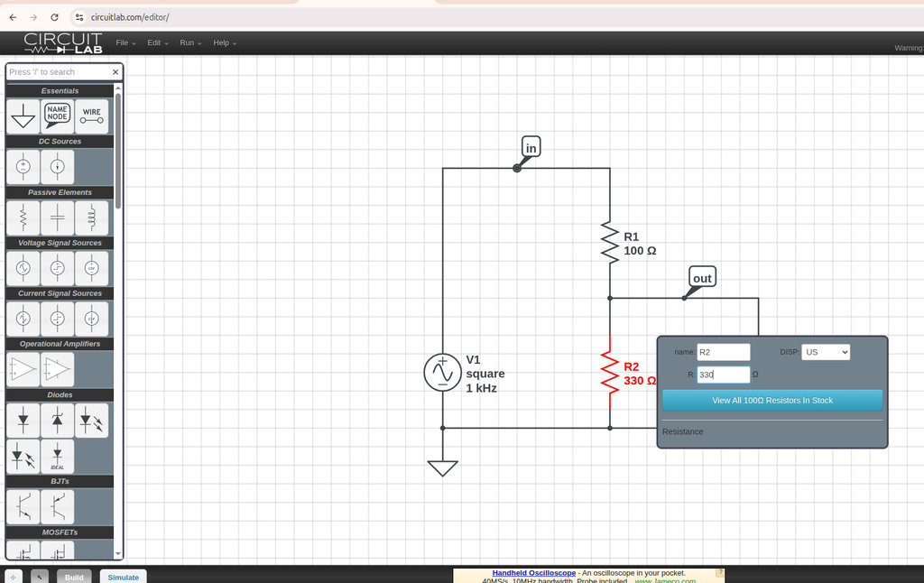Click the R2 name input field

tap(723, 352)
